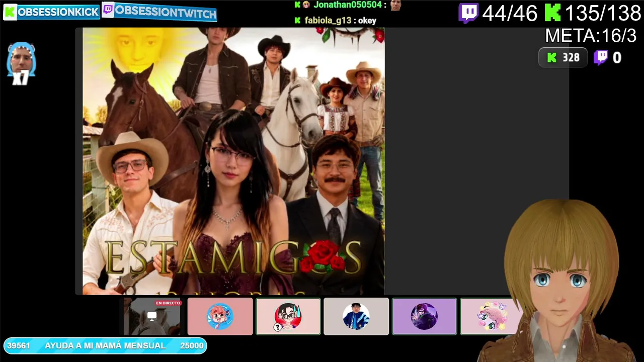Viewport: 644px width, 362px height.
Task: Click the AYUDA A MI MAMÁ MENSUAL goal bar
Action: (105, 345)
